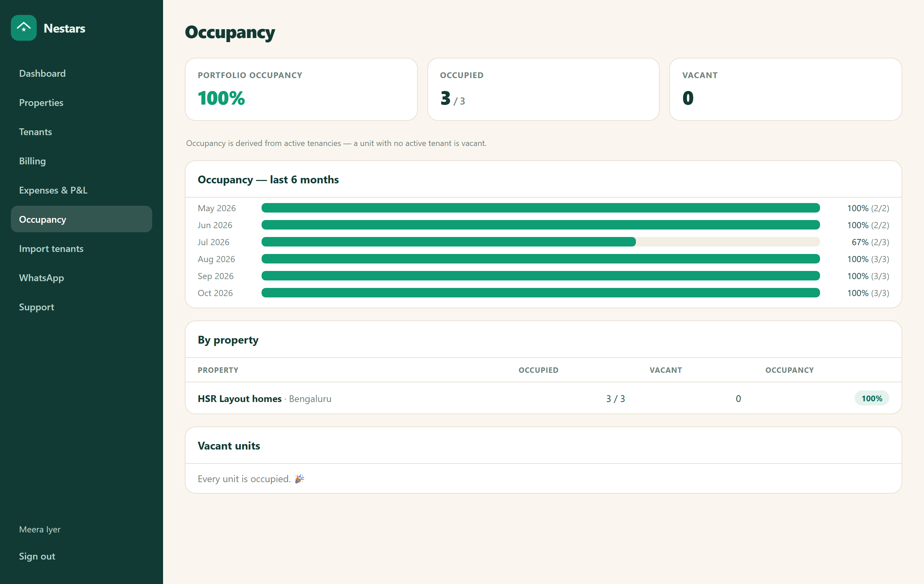The height and width of the screenshot is (584, 924).
Task: Click the OCCUPANCY column header
Action: pyautogui.click(x=789, y=370)
